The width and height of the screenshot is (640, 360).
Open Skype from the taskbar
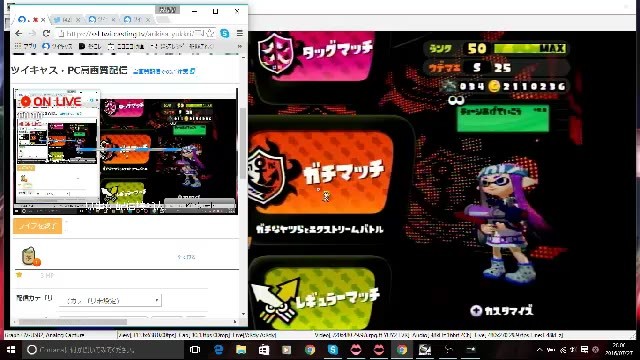point(333,349)
